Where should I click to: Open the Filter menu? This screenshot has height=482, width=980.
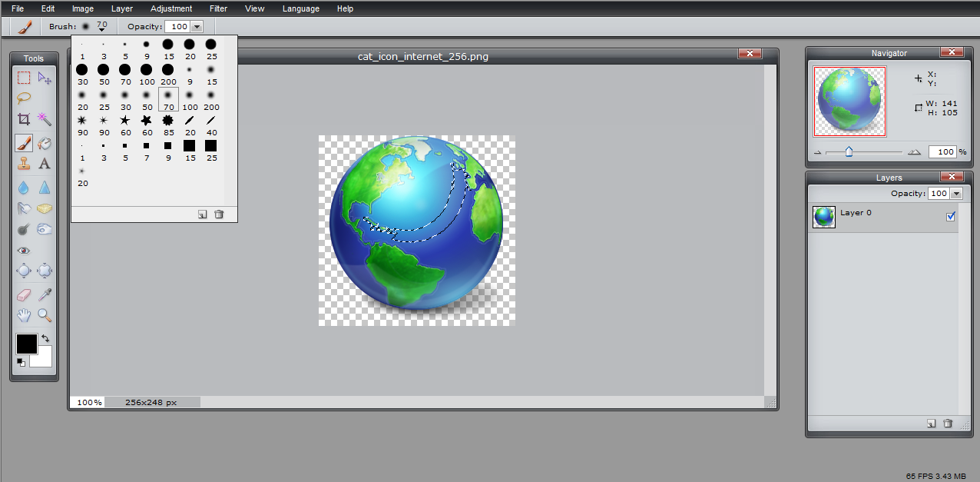pos(218,8)
